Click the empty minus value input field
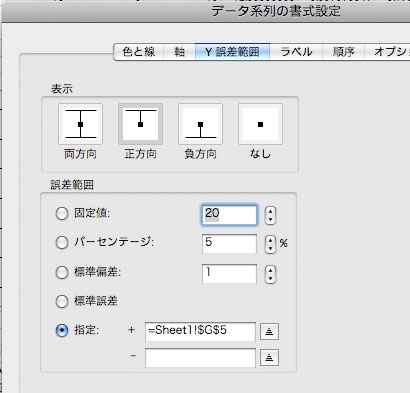Screen dimensions: 410x393 200,358
